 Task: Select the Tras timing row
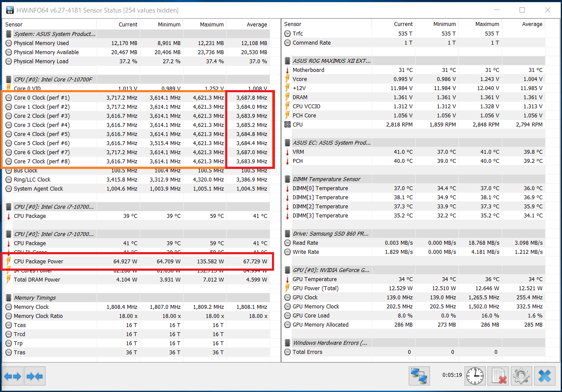click(x=136, y=352)
